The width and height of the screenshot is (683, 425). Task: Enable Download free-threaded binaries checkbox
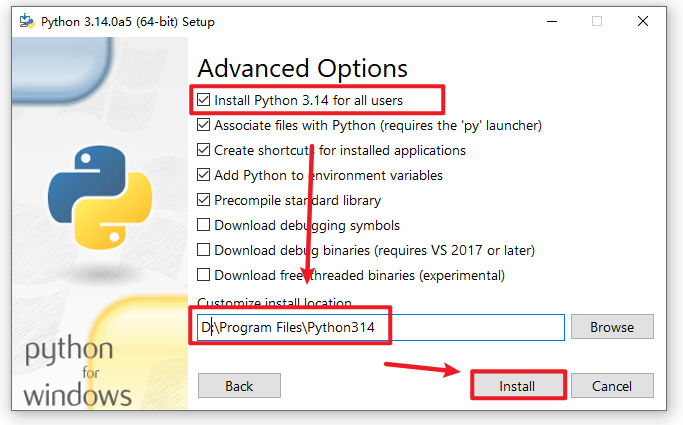[205, 275]
